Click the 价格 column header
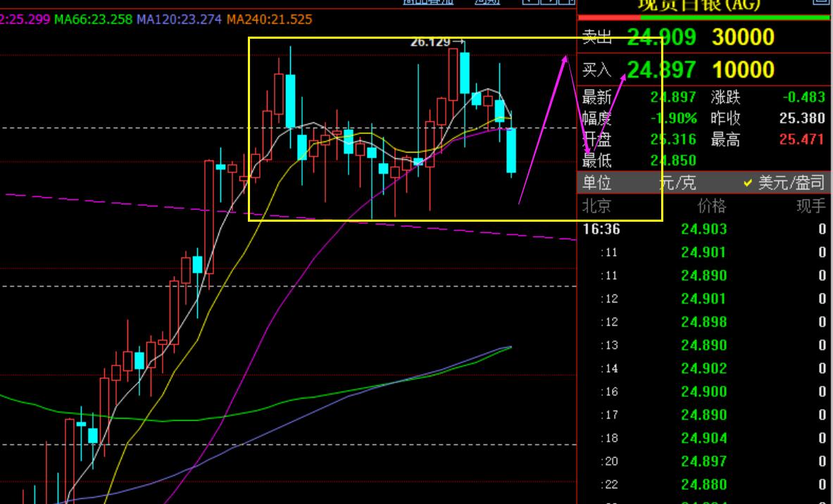833x504 pixels. [x=712, y=206]
